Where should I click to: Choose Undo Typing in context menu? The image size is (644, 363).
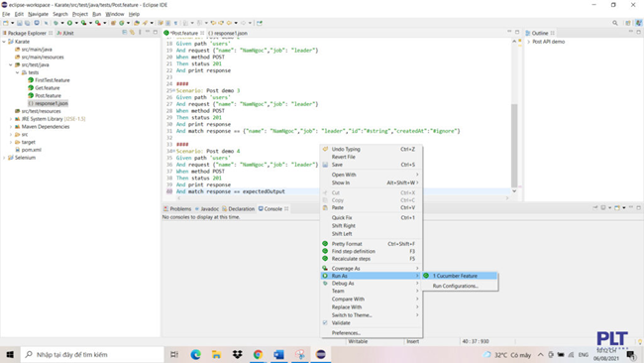372,149
